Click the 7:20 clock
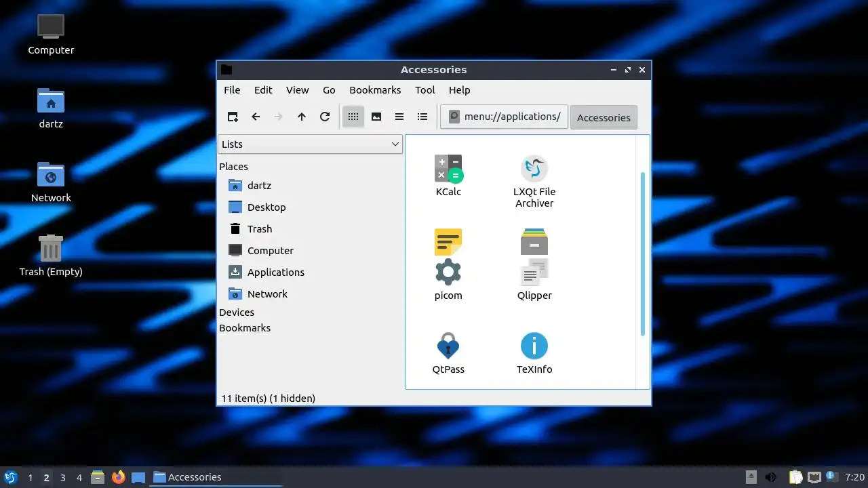The width and height of the screenshot is (868, 488). coord(855,477)
